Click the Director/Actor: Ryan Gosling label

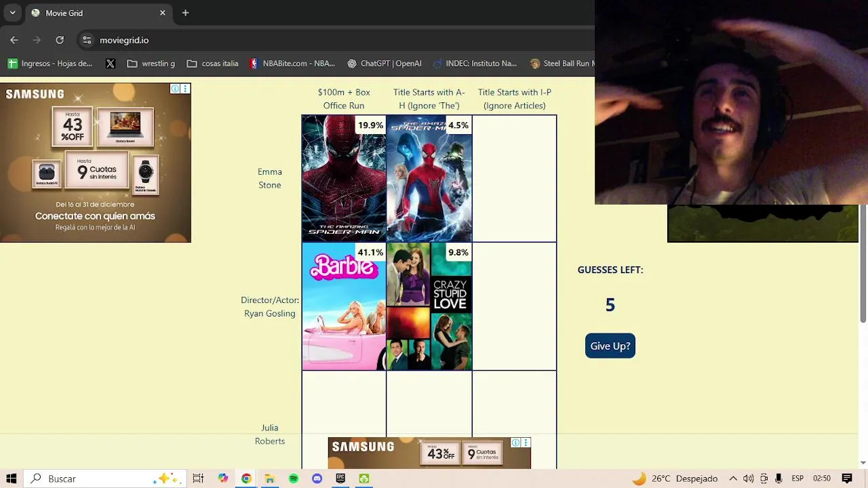[270, 306]
